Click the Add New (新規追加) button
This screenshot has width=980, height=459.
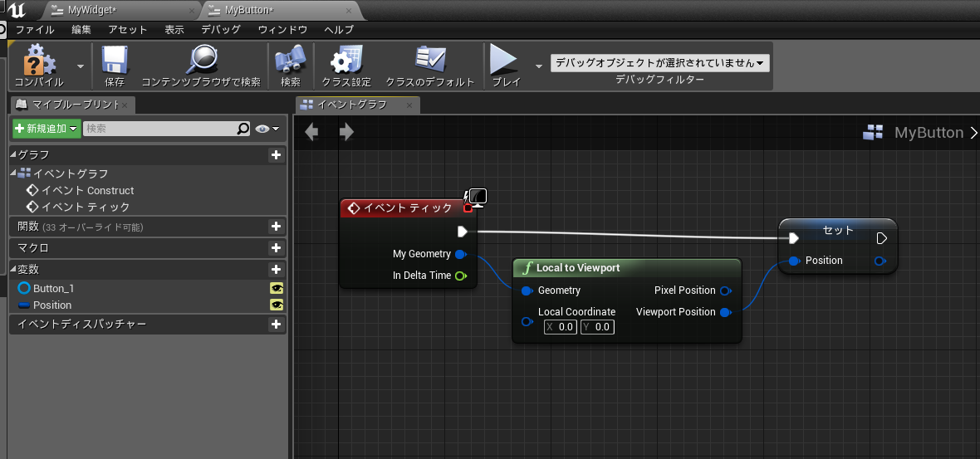(47, 129)
